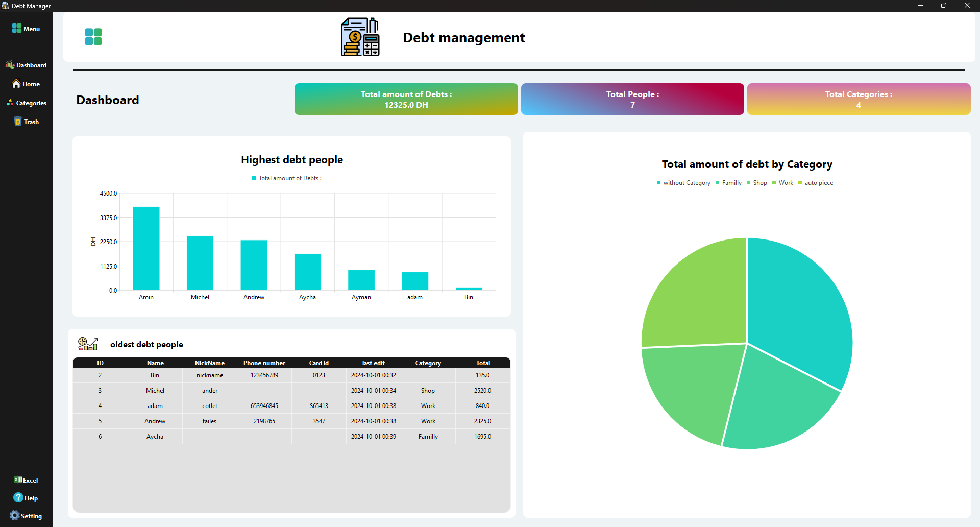Click the Total amount of Debts card
The image size is (980, 527).
pyautogui.click(x=406, y=99)
